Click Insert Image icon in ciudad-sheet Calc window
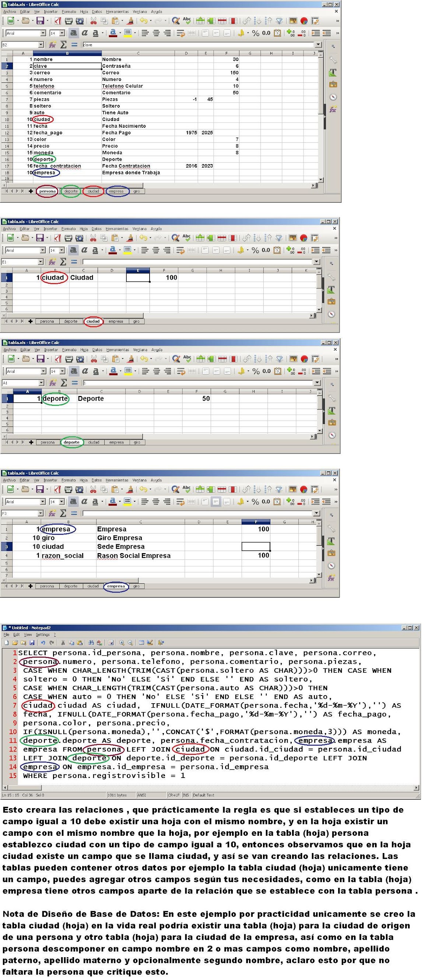The height and width of the screenshot is (980, 435). pos(292,238)
